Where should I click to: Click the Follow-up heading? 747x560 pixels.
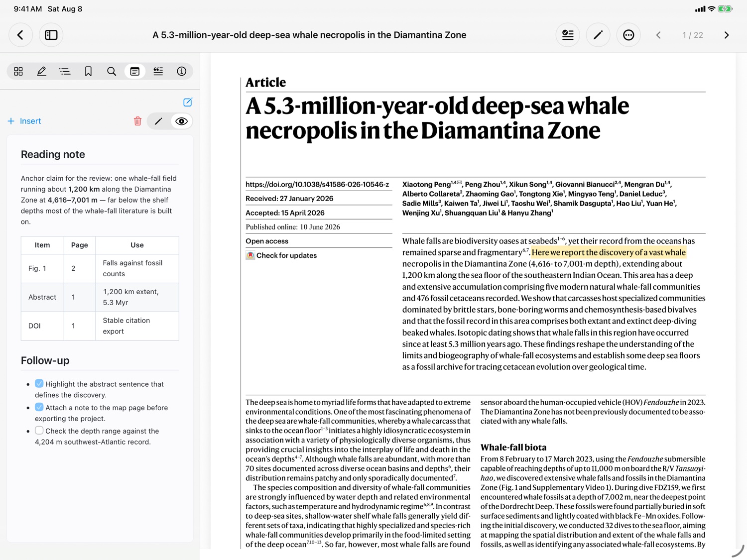click(x=45, y=360)
